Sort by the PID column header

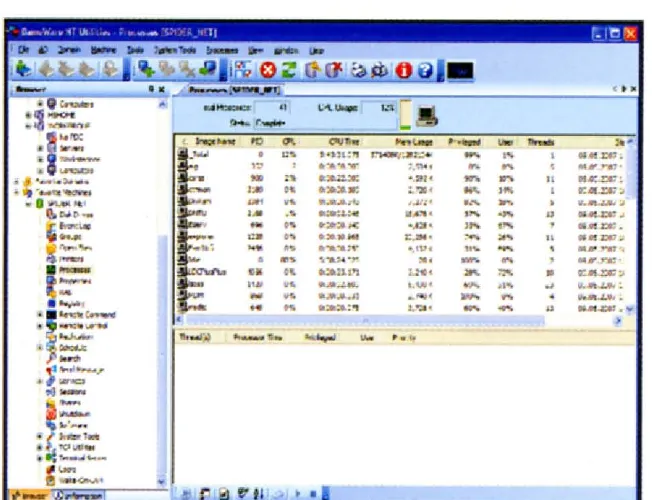pyautogui.click(x=257, y=141)
